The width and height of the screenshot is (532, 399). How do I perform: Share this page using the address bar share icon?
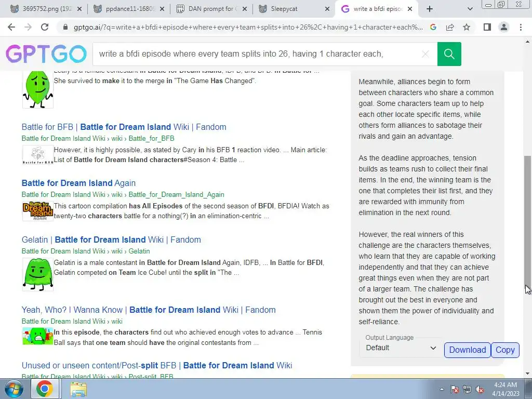[x=450, y=27]
